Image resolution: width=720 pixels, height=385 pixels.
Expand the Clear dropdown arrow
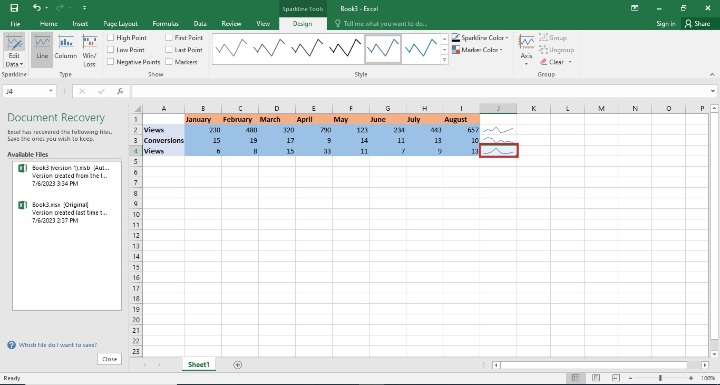570,62
